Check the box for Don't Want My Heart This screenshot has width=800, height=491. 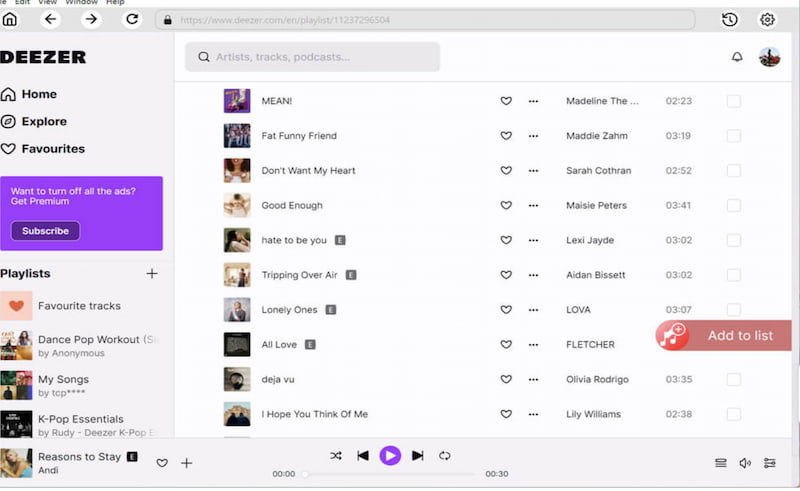[x=733, y=170]
